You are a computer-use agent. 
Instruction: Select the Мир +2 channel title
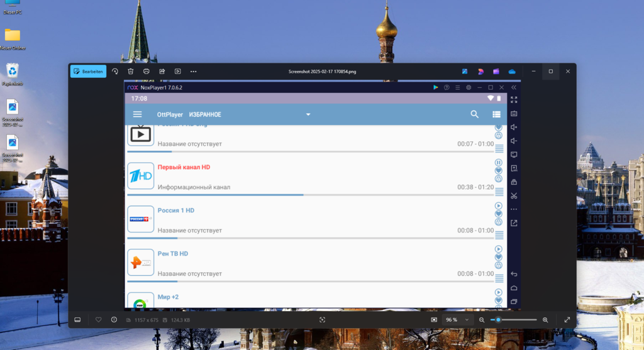coord(168,297)
